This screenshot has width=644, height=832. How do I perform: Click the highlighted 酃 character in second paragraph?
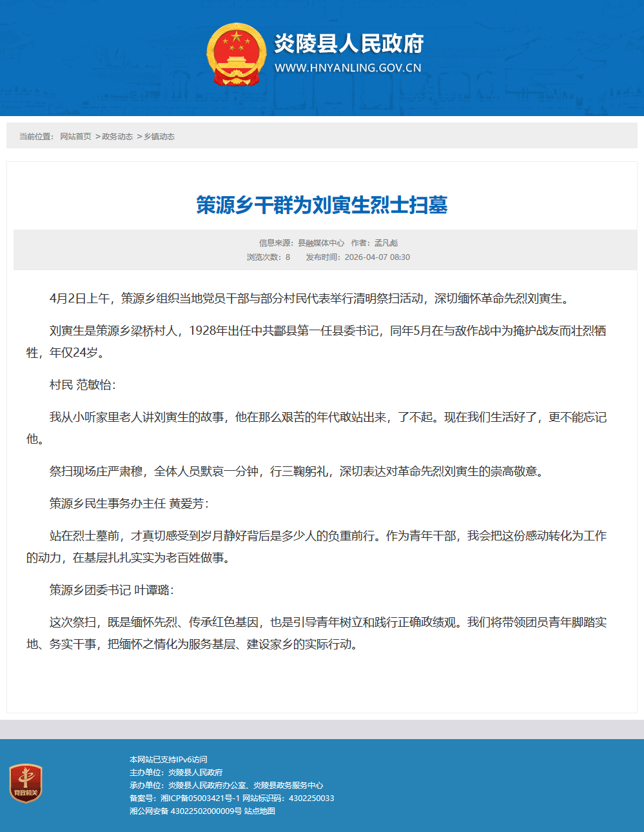click(280, 332)
